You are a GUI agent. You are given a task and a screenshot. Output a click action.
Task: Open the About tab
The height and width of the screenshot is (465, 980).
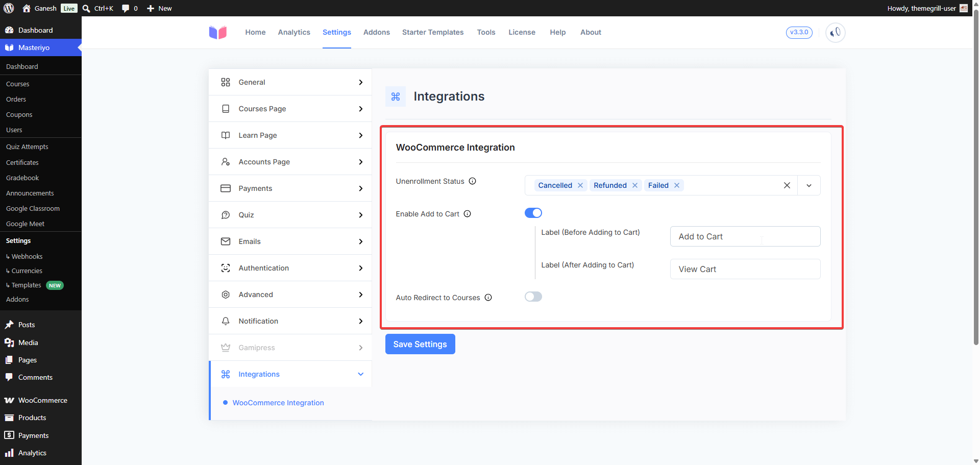coord(591,32)
